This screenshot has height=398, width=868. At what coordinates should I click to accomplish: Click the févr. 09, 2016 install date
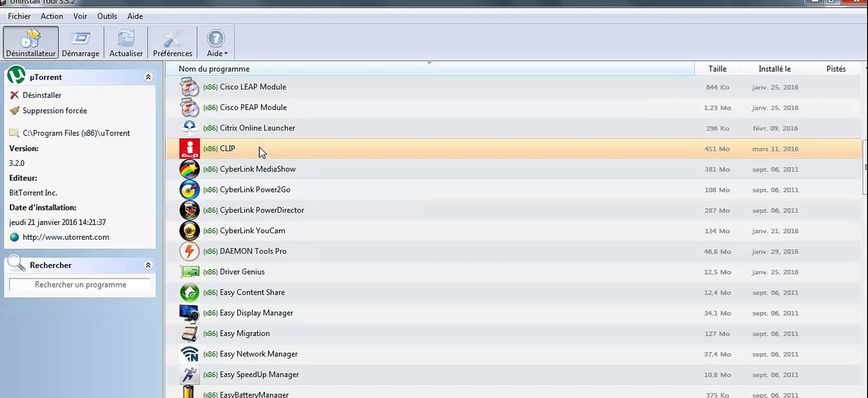pos(775,128)
